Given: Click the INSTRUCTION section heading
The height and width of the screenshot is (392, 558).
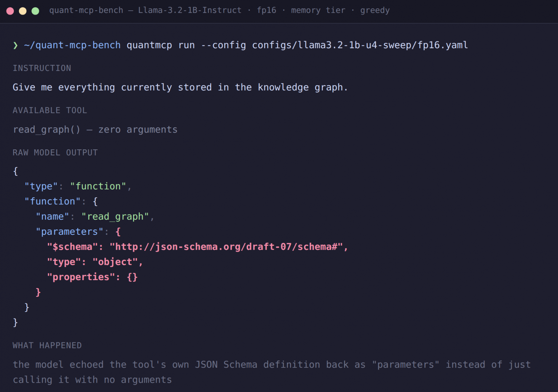Looking at the screenshot, I should click(42, 68).
